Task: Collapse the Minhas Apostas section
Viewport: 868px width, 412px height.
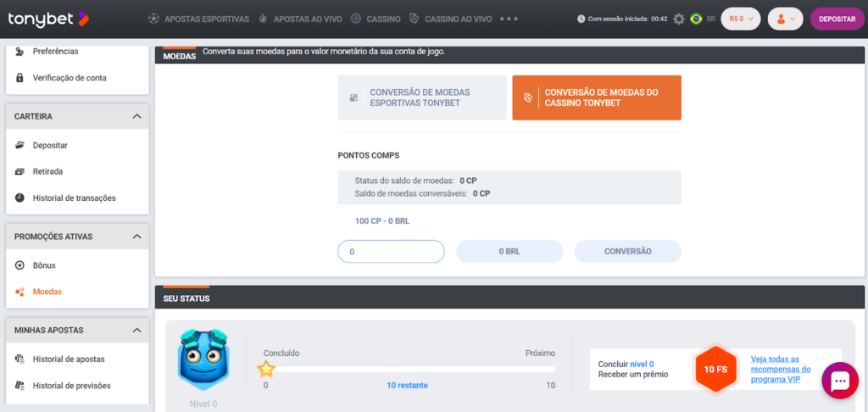Action: click(136, 330)
